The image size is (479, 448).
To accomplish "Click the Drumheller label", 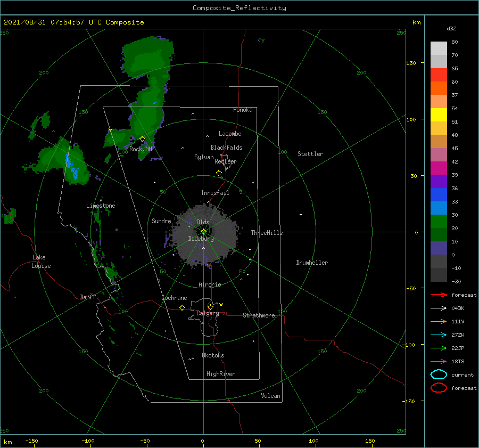I will 312,263.
